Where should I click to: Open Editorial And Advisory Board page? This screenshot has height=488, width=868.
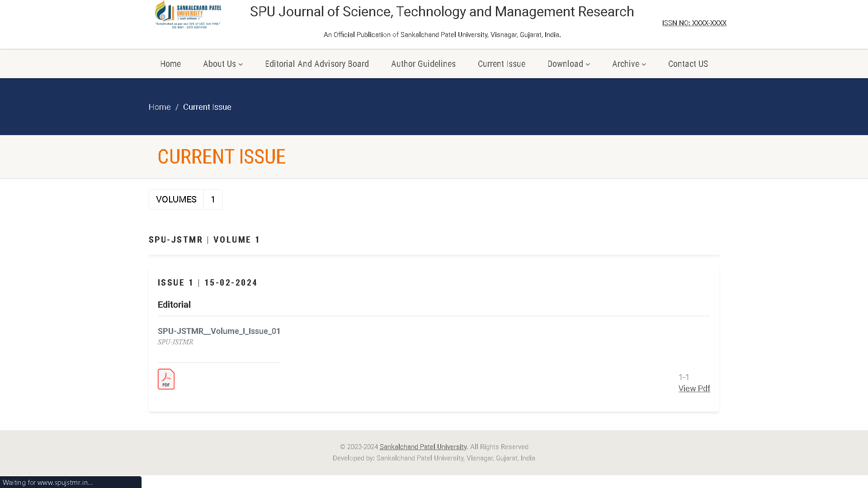point(316,64)
